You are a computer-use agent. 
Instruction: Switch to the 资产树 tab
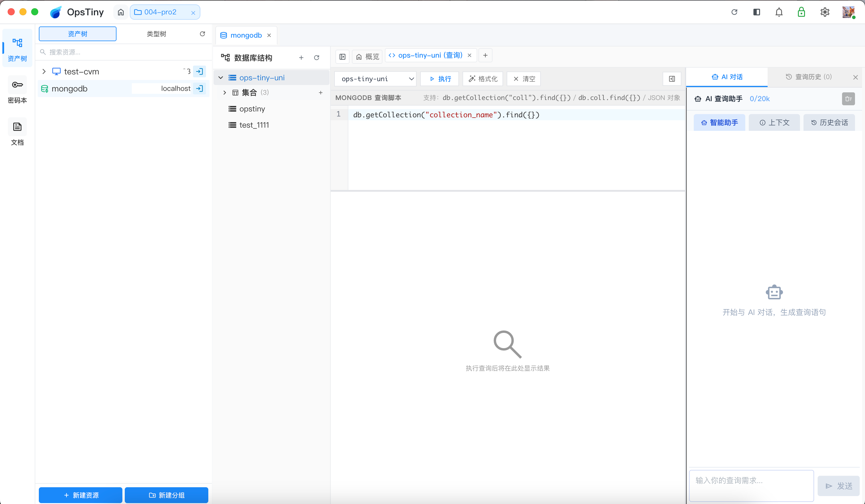click(x=78, y=34)
